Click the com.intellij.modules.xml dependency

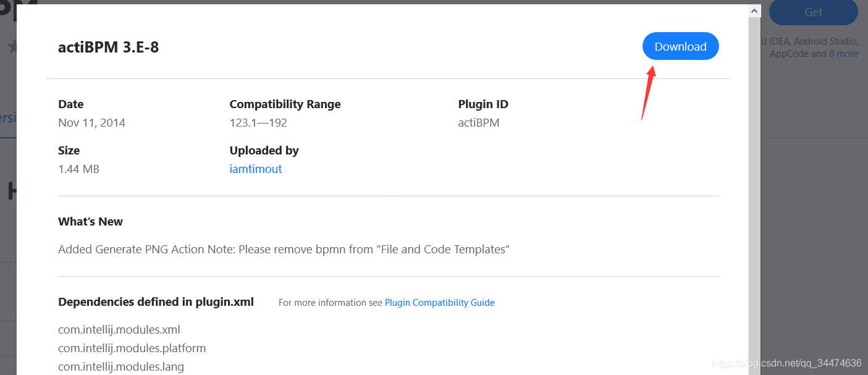[119, 329]
